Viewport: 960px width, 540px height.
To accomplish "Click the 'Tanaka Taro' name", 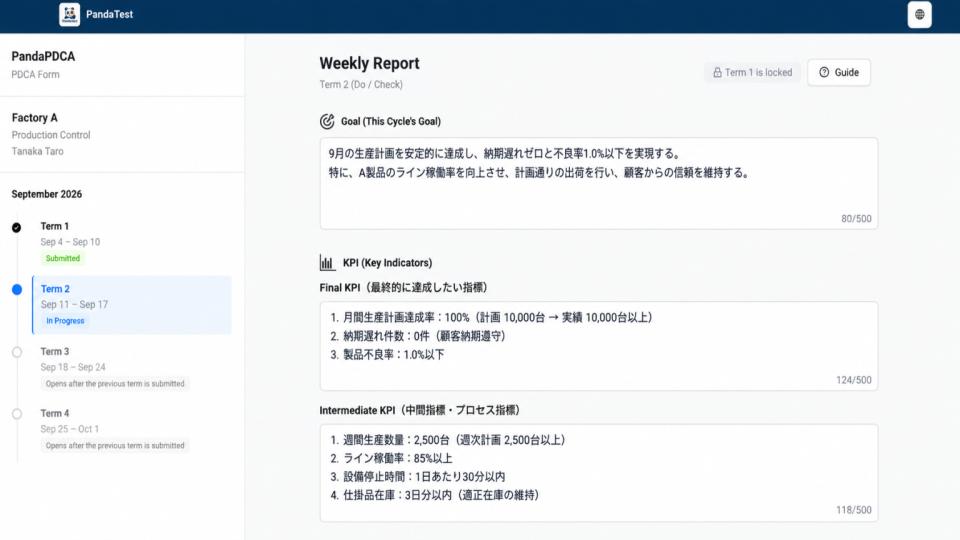I will pos(37,151).
